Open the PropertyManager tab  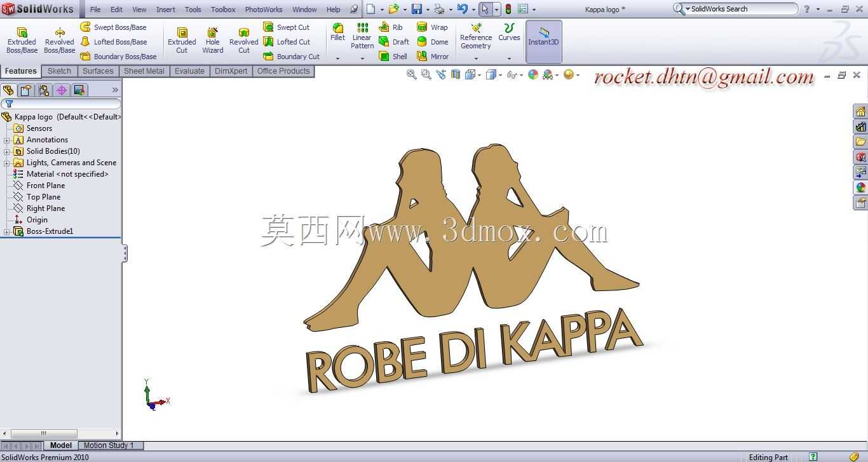26,90
